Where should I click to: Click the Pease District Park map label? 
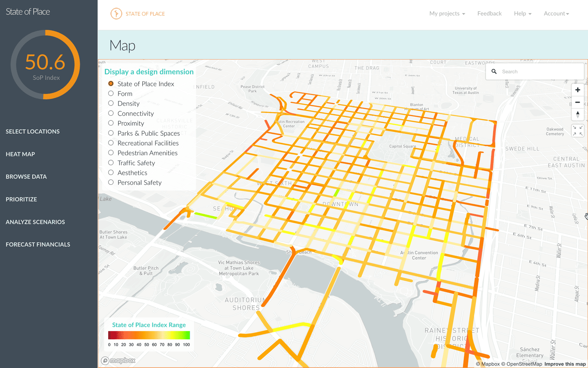(252, 89)
